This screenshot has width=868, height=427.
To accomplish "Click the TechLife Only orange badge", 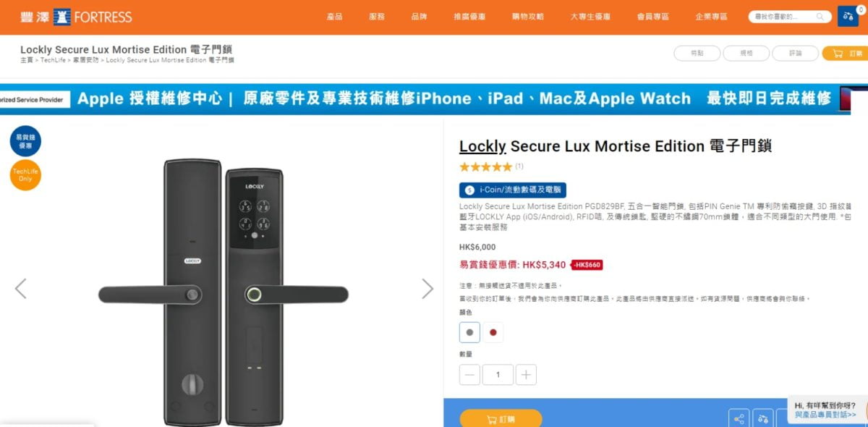I will point(25,174).
